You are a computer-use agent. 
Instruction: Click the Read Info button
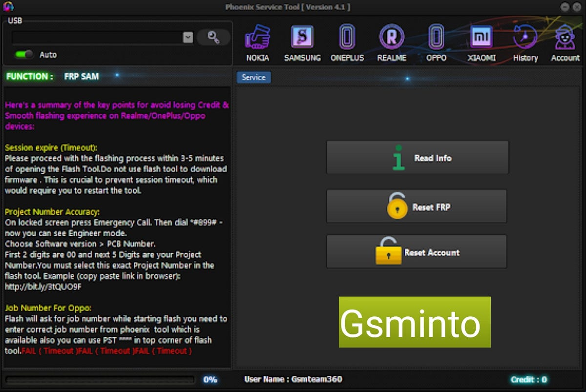coord(417,157)
